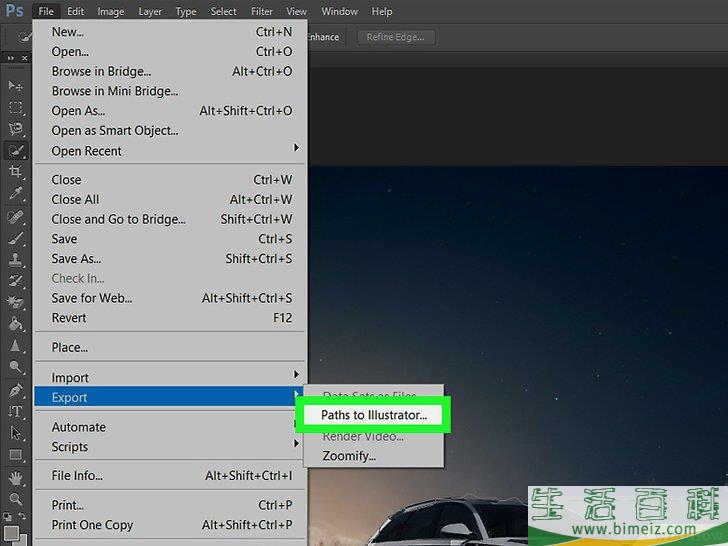The image size is (728, 546).
Task: Expand the Scripts submenu
Action: [170, 446]
